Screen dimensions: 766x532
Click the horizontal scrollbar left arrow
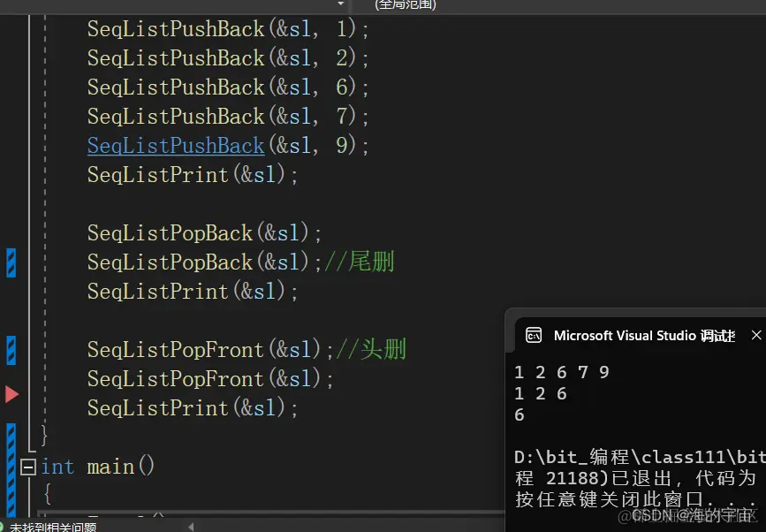(x=191, y=527)
